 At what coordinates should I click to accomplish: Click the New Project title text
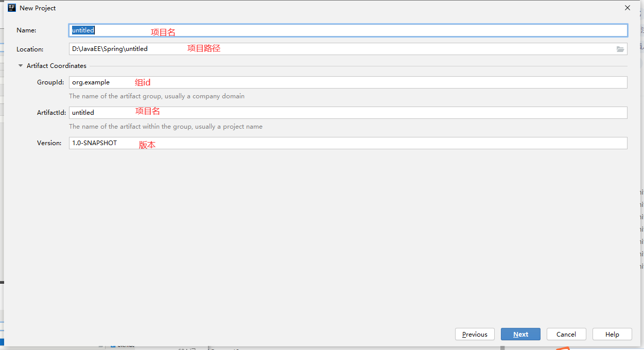[x=38, y=8]
